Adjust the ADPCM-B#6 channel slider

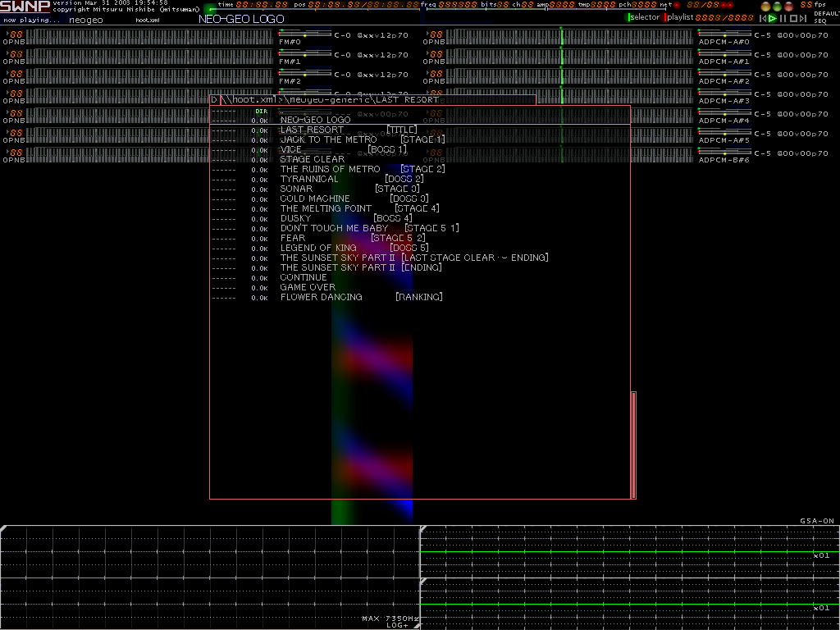[725, 152]
